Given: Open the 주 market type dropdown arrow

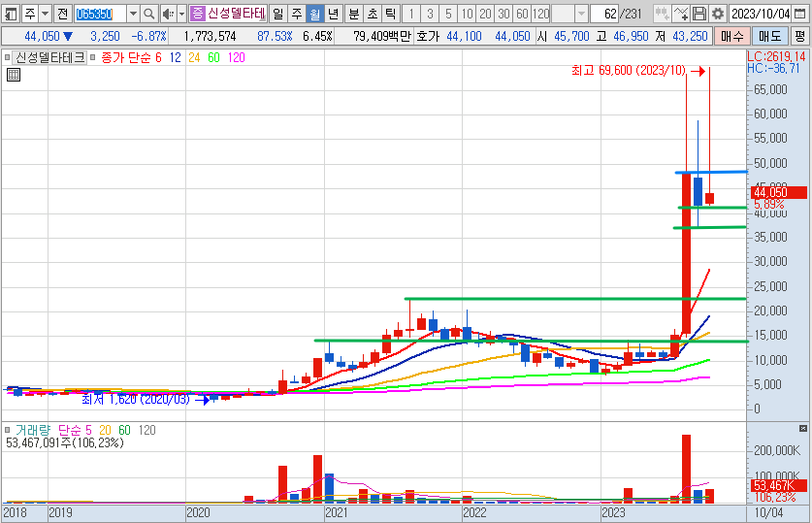Looking at the screenshot, I should [45, 14].
